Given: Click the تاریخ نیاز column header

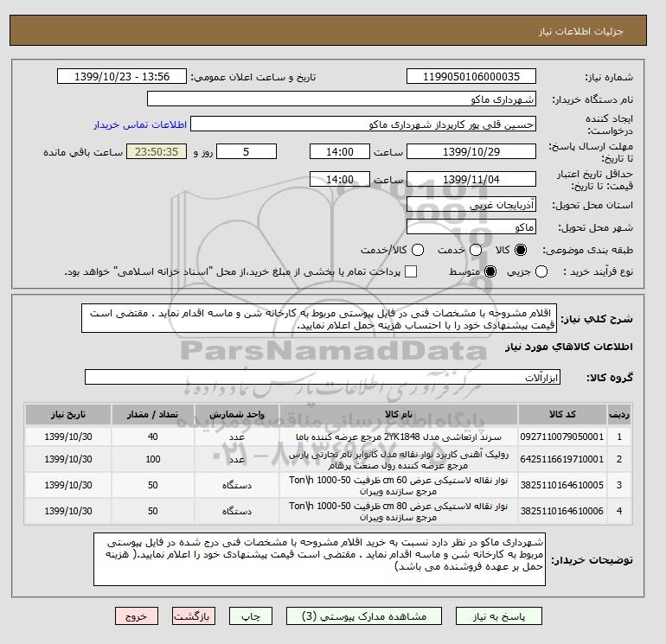Looking at the screenshot, I should pos(68,414).
